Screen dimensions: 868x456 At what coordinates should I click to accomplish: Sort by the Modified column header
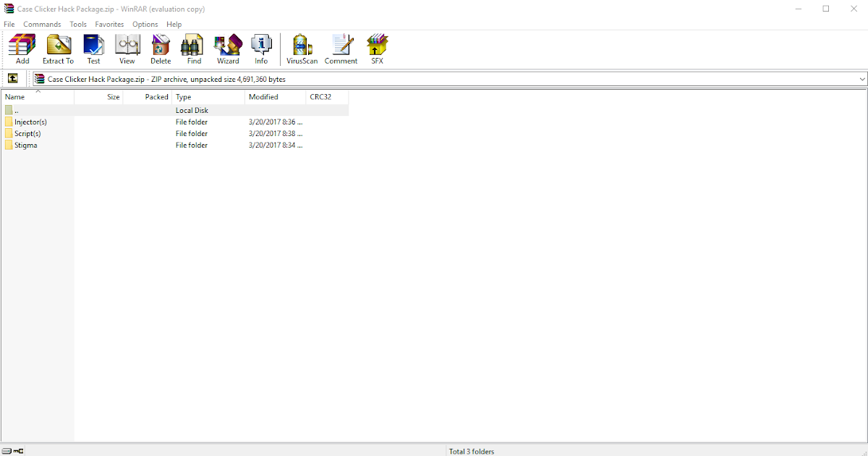[x=276, y=97]
